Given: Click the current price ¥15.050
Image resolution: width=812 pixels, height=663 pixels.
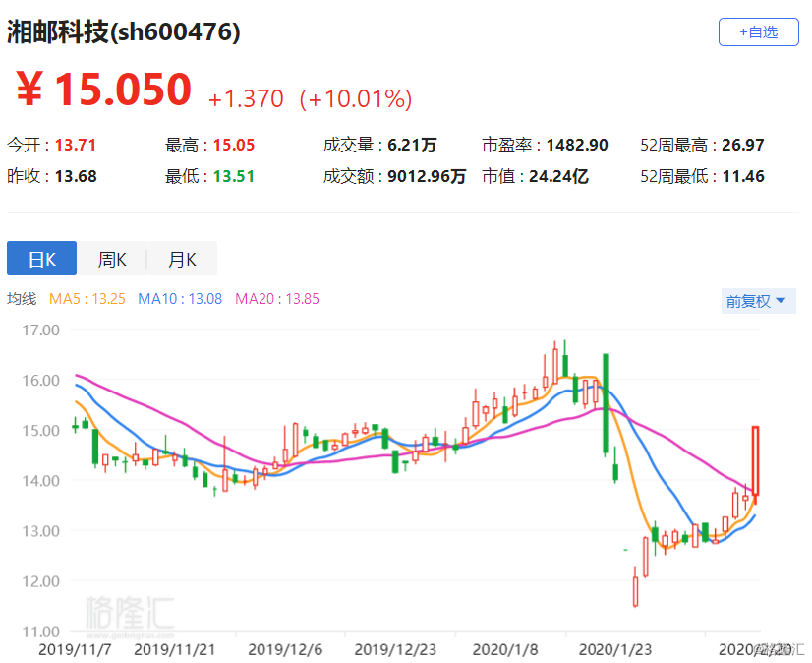Looking at the screenshot, I should 103,90.
